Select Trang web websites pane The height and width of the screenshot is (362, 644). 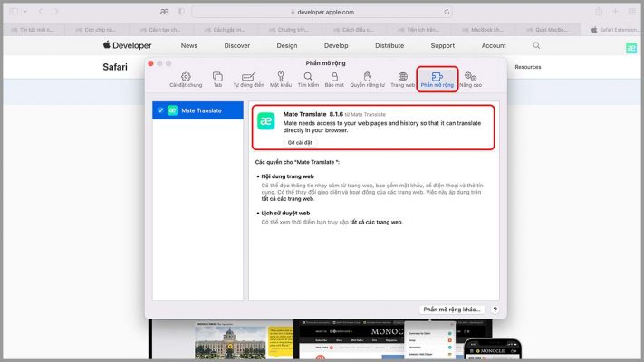coord(402,80)
